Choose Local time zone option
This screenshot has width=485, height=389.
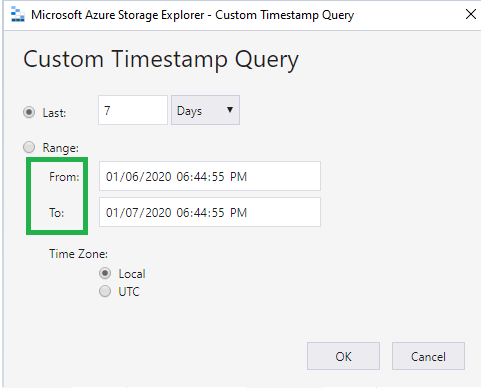point(105,273)
